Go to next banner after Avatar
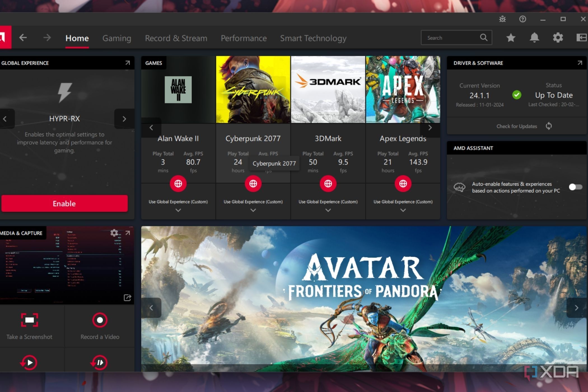Viewport: 588px width, 392px height. tap(576, 308)
